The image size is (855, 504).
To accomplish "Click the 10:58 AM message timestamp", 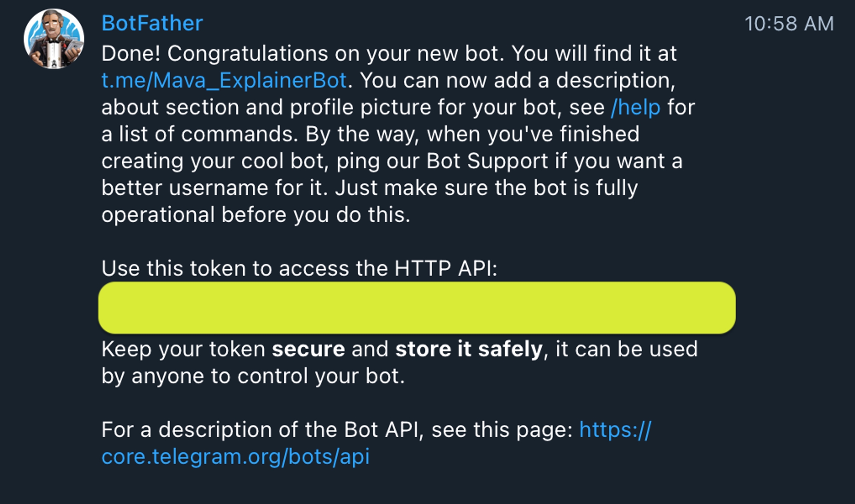I will tap(789, 24).
